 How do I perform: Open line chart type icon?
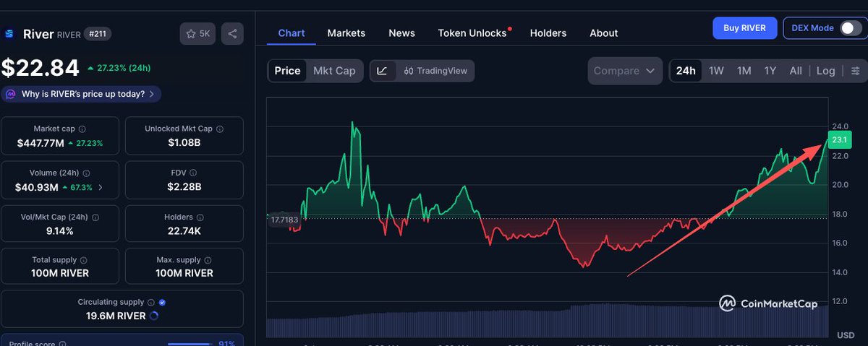click(x=383, y=71)
